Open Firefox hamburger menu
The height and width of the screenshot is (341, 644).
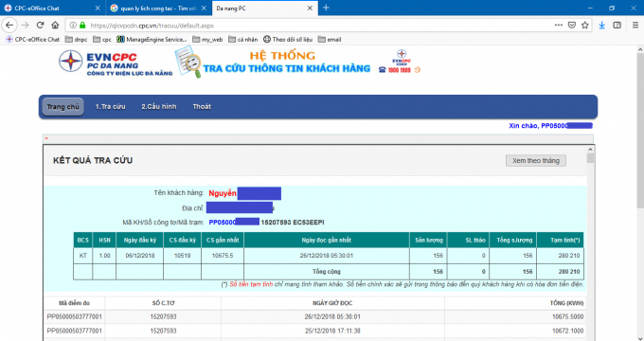(x=635, y=25)
